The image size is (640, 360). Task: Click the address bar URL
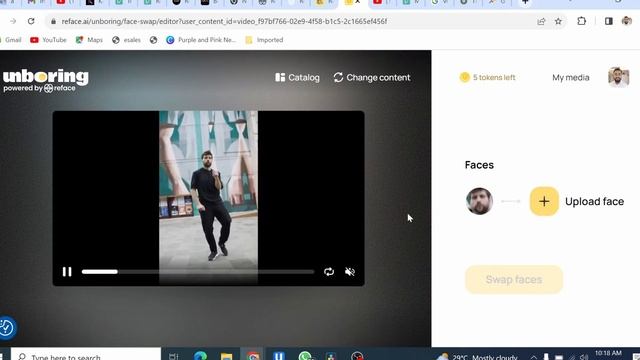224,21
